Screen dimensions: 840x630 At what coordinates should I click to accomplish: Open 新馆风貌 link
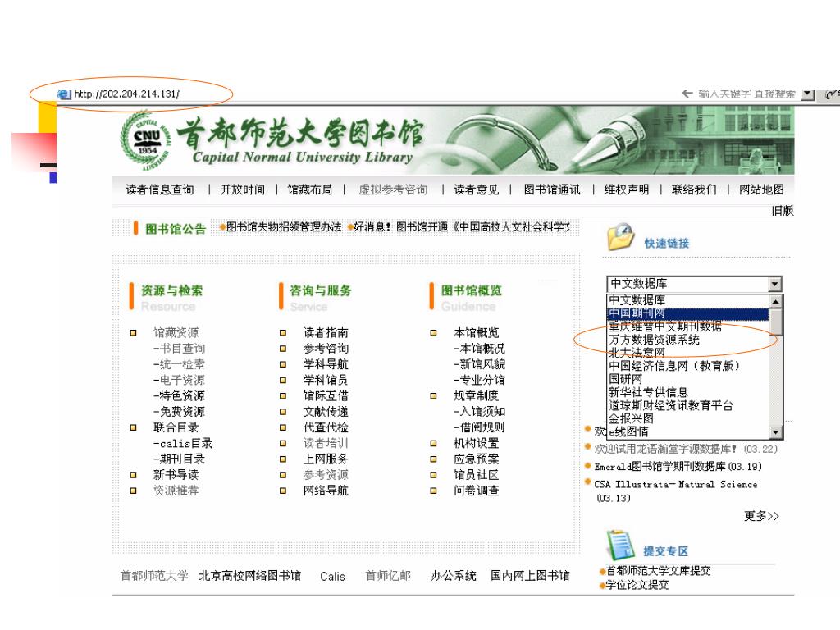point(479,364)
